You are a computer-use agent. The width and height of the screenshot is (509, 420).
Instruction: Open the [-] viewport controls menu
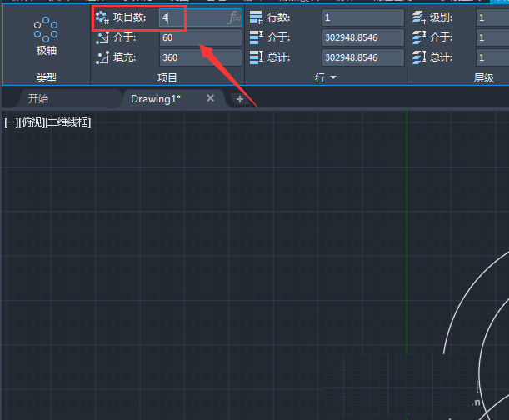tap(11, 122)
